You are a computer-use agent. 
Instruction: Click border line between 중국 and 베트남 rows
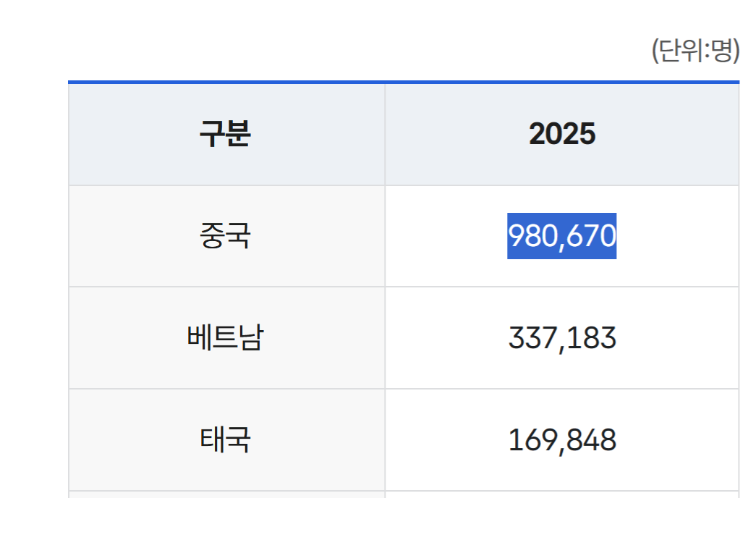click(404, 287)
